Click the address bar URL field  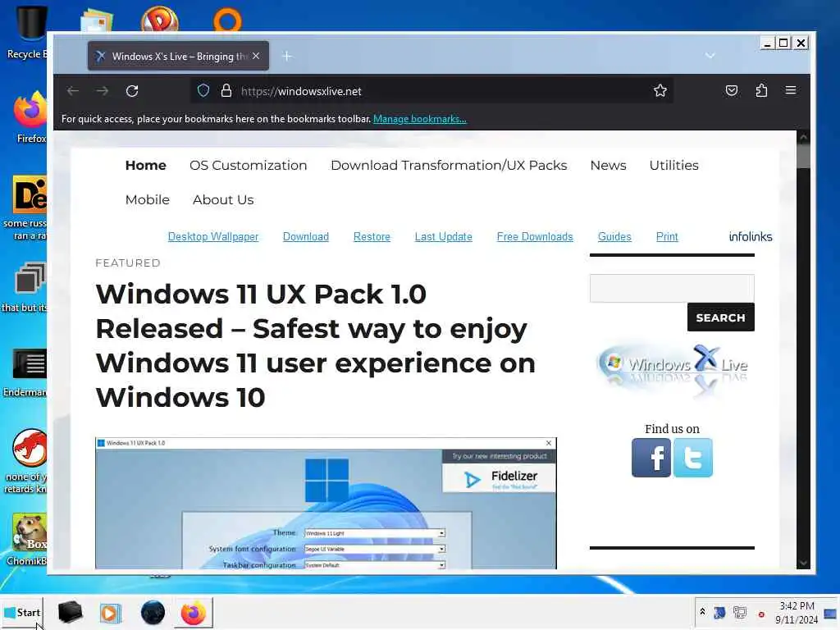pyautogui.click(x=431, y=91)
